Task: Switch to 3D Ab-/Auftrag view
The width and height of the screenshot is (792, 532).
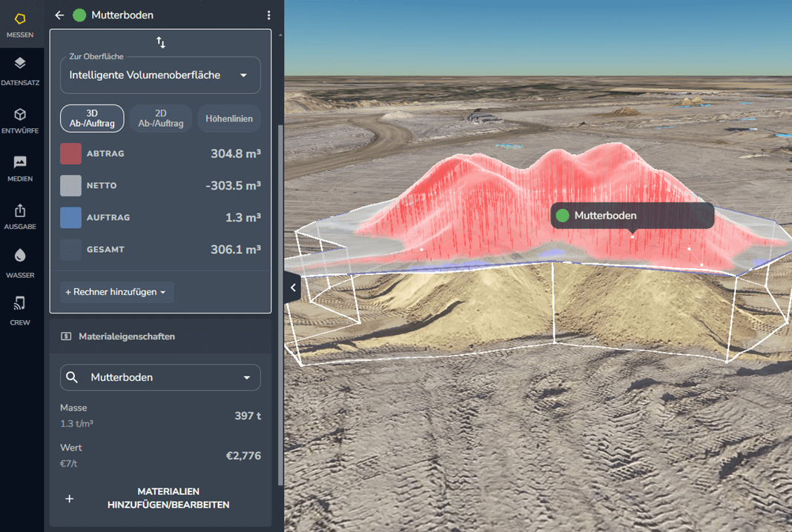Action: [x=92, y=119]
